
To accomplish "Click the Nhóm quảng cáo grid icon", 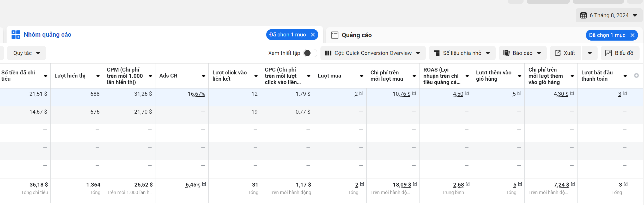I will 16,35.
